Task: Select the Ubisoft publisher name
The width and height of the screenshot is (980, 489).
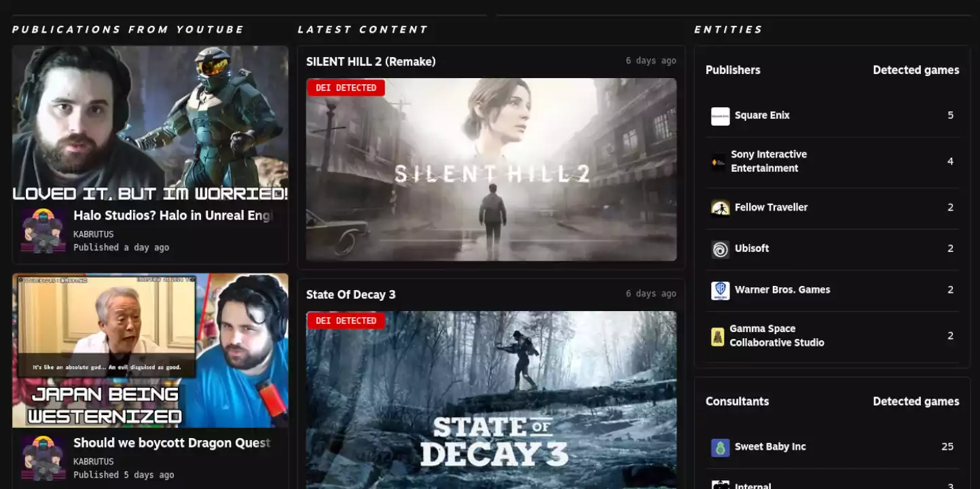Action: (x=752, y=249)
